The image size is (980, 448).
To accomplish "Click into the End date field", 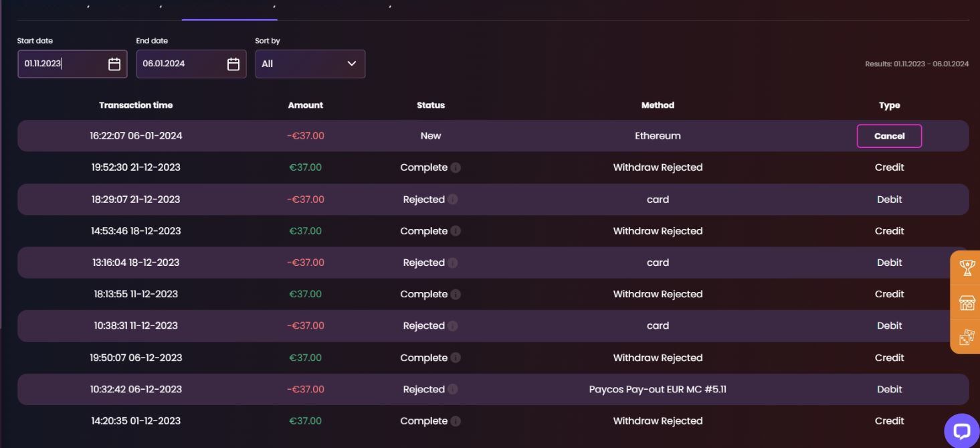I will pyautogui.click(x=179, y=64).
